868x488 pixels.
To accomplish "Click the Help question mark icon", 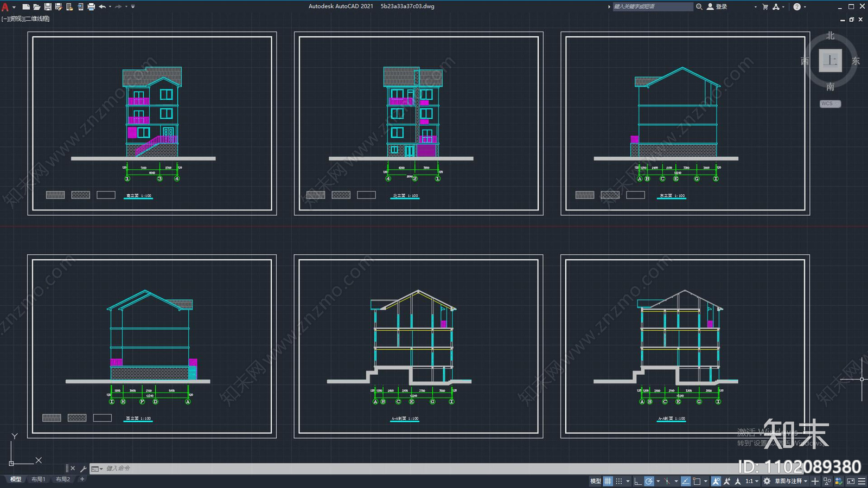I will pos(796,7).
